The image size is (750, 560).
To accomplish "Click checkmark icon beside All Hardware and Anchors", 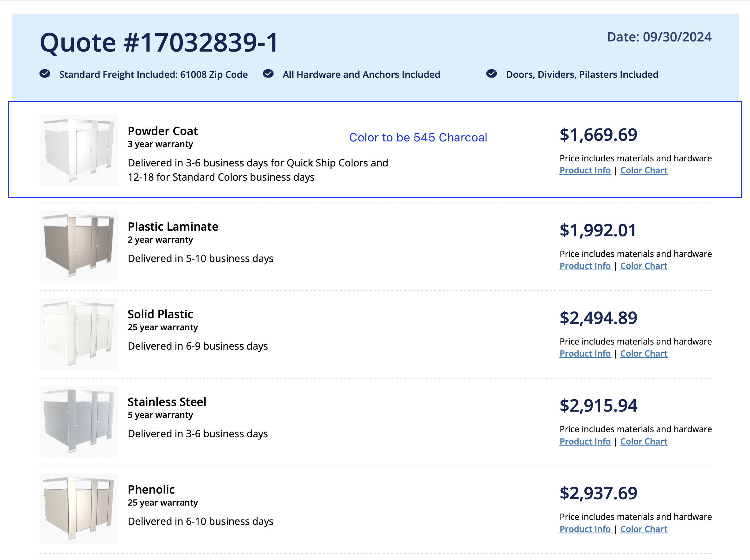I will coord(268,73).
